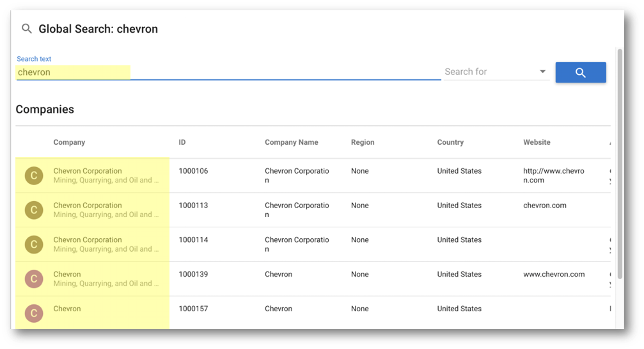Click website chevron.com in row 1000113

(545, 206)
